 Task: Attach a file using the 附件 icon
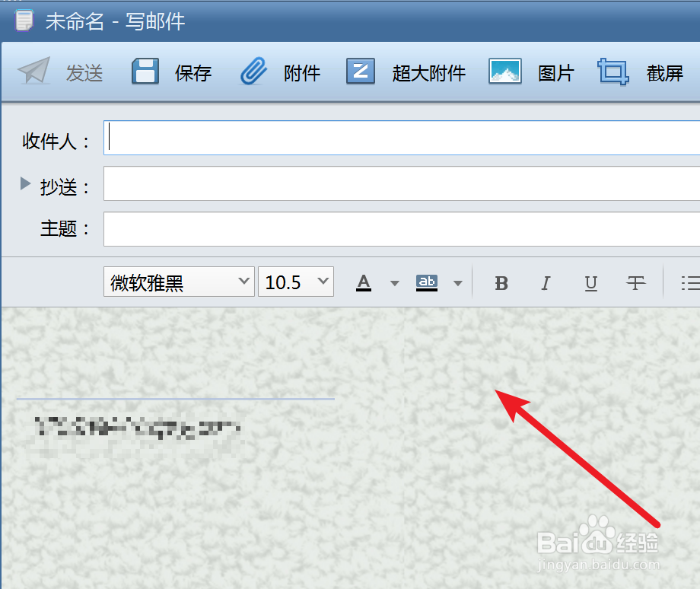click(x=253, y=71)
